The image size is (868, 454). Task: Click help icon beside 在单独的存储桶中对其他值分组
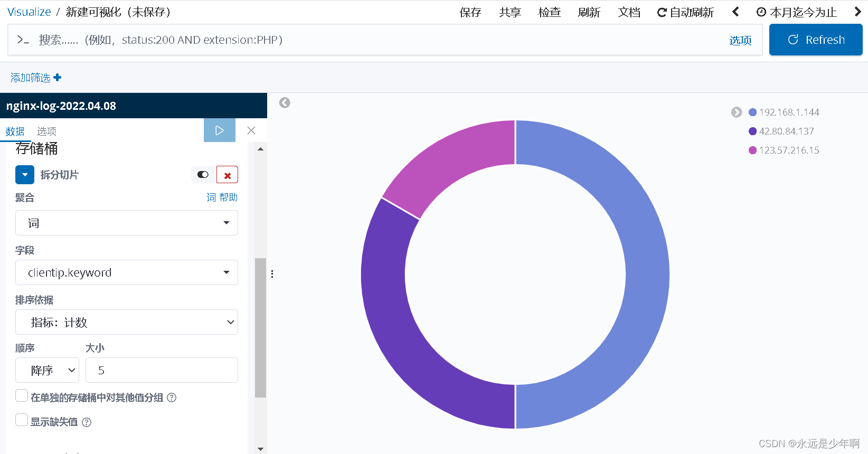pyautogui.click(x=172, y=398)
